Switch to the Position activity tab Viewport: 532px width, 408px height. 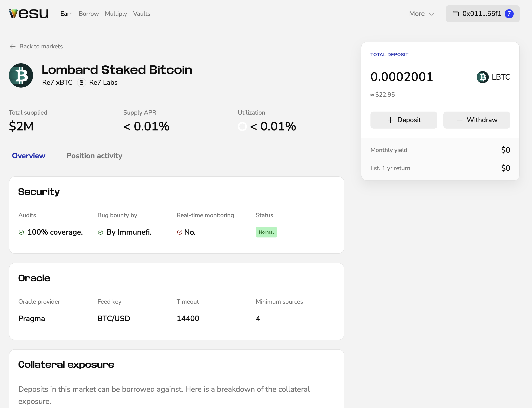94,156
